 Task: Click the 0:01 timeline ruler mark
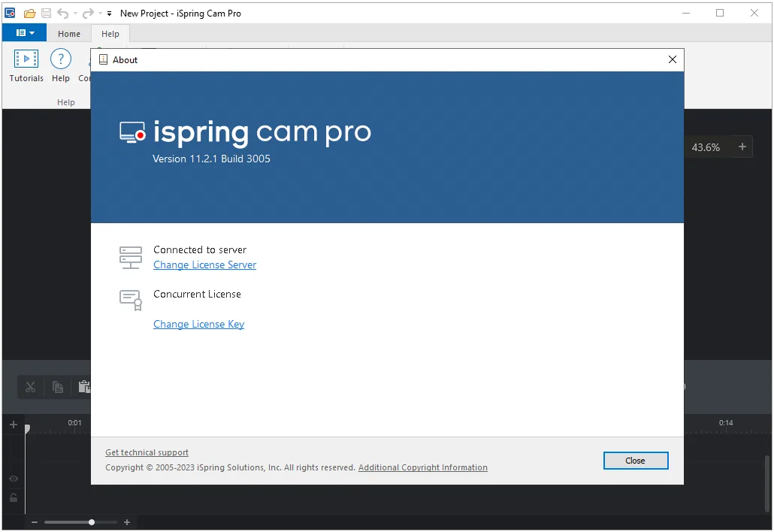click(74, 422)
